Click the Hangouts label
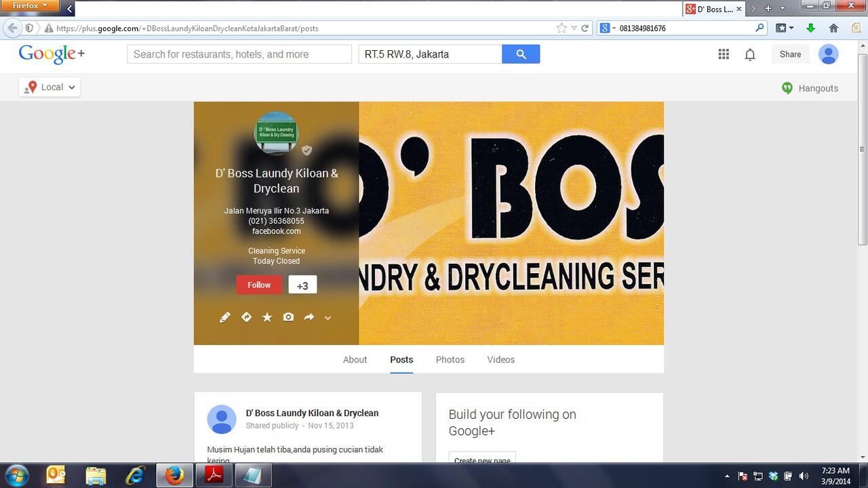This screenshot has width=868, height=488. (x=818, y=88)
